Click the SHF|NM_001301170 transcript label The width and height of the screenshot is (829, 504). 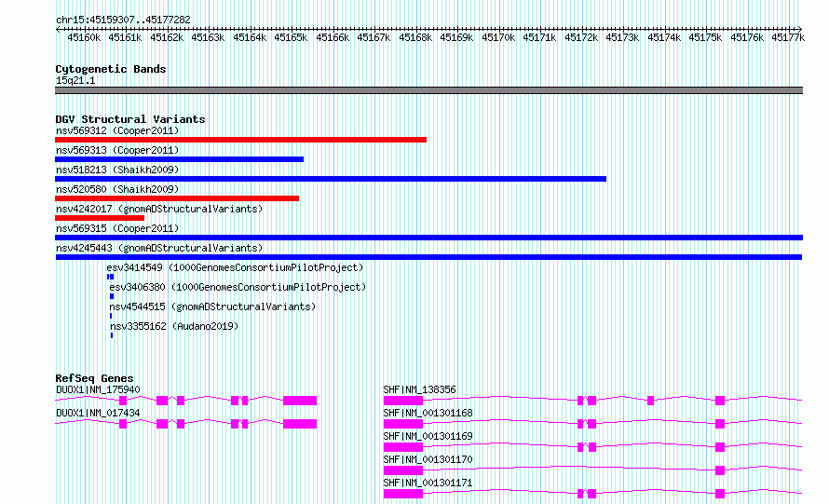(x=428, y=459)
